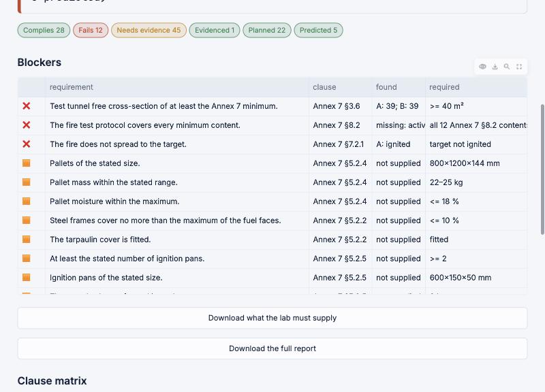
Task: Select required cell 'all 12 Annex 7 §8.2 content'
Action: click(476, 125)
